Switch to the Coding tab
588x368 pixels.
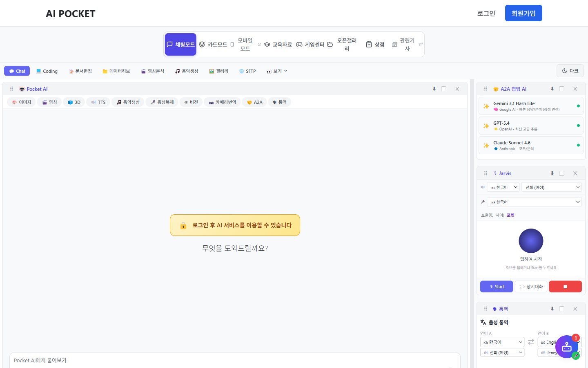(x=47, y=71)
